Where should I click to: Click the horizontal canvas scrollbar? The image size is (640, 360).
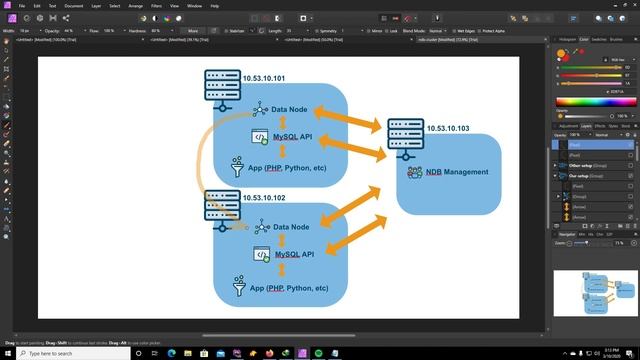pyautogui.click(x=279, y=336)
